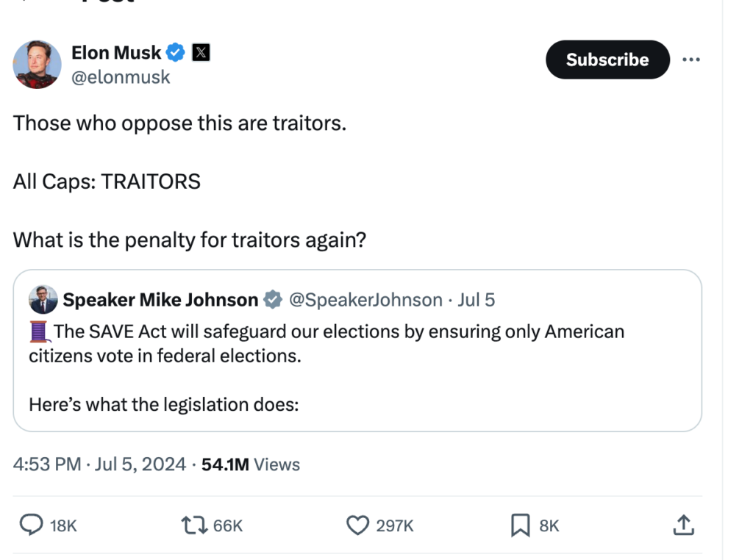
Task: Click the blue verified badge on the post author's name
Action: 175,52
